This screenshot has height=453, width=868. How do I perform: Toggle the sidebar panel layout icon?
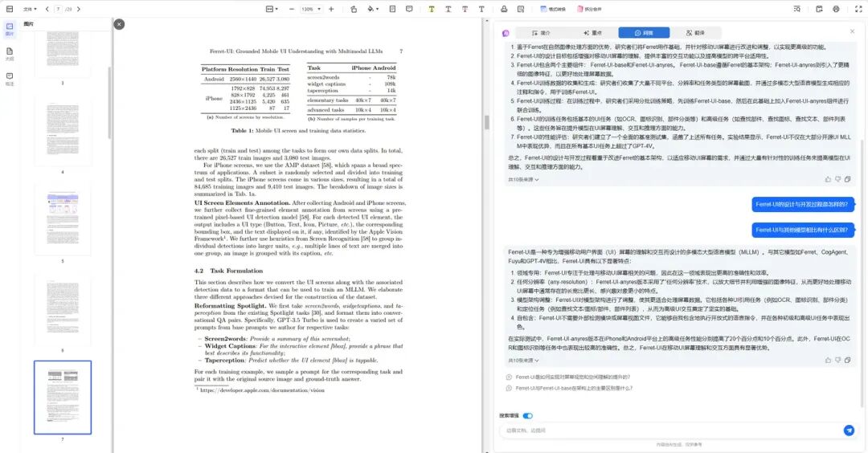(x=10, y=9)
